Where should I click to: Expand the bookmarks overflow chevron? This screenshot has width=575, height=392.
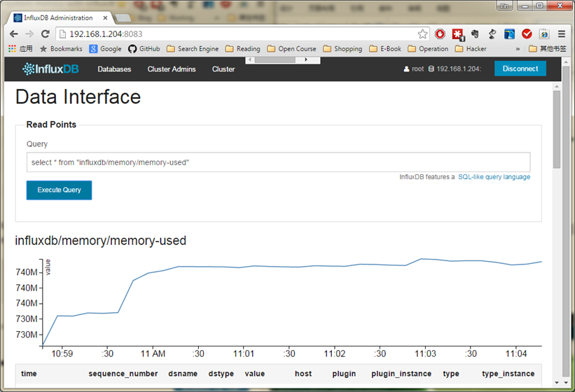518,49
